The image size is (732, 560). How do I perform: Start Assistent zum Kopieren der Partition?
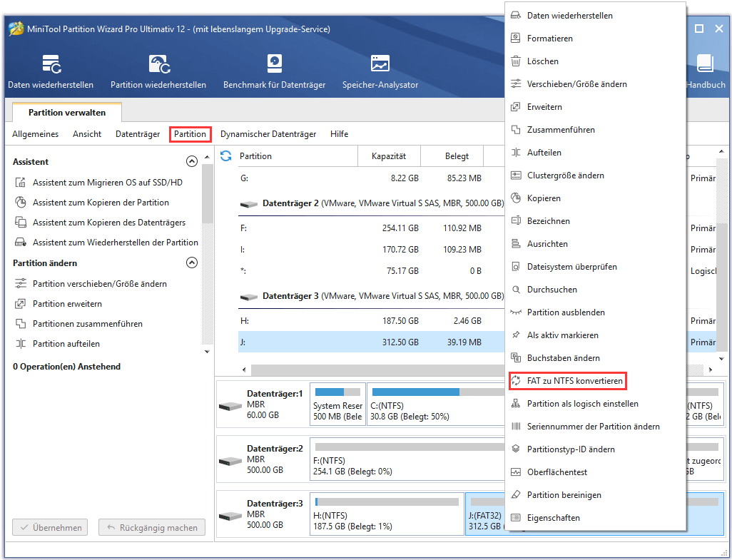pos(101,203)
